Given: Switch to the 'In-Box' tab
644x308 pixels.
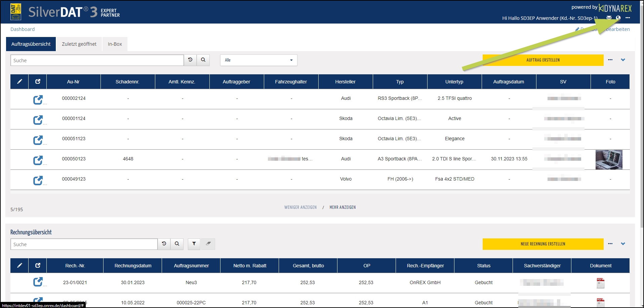Looking at the screenshot, I should click(115, 44).
